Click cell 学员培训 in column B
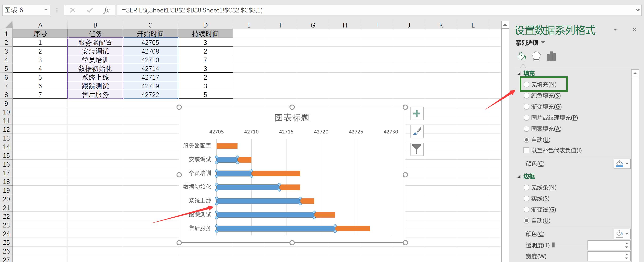The width and height of the screenshot is (644, 262). click(x=95, y=60)
